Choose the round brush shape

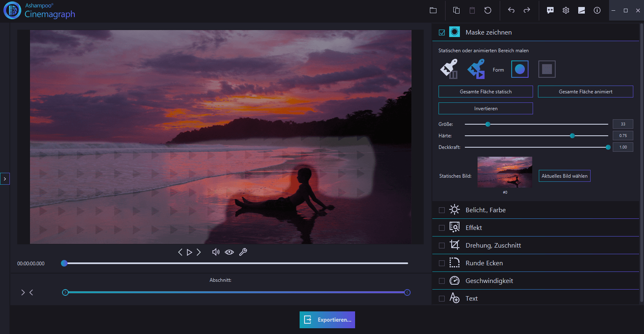coord(519,69)
